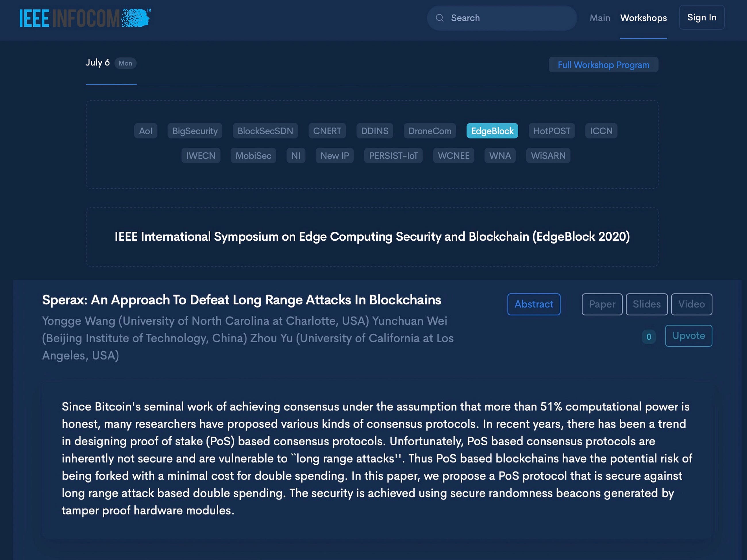Click the abstract paragraph text
The image size is (747, 560).
(x=377, y=458)
